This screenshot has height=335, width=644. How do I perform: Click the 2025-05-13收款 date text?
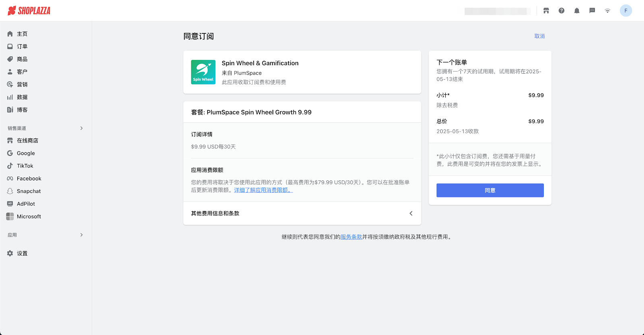click(x=458, y=131)
